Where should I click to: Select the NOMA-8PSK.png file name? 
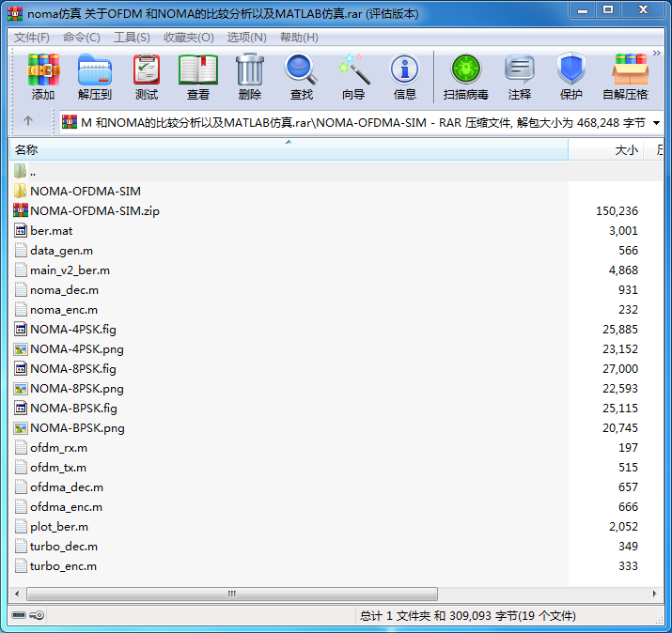click(77, 389)
